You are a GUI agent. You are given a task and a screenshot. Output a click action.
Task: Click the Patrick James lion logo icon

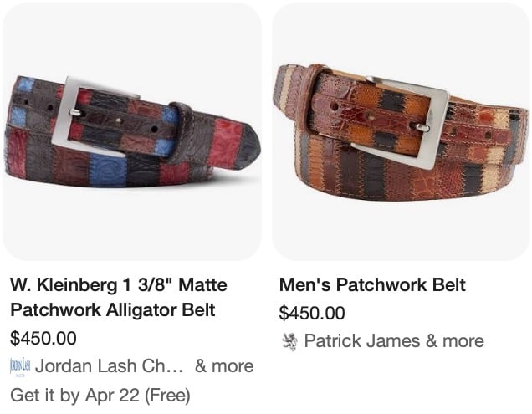[289, 341]
